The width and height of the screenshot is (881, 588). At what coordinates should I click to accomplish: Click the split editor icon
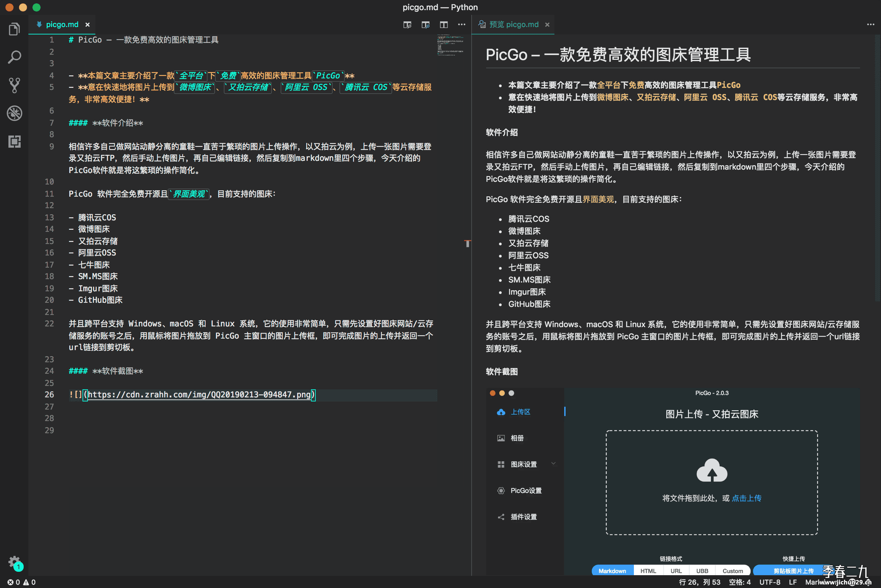click(x=444, y=25)
